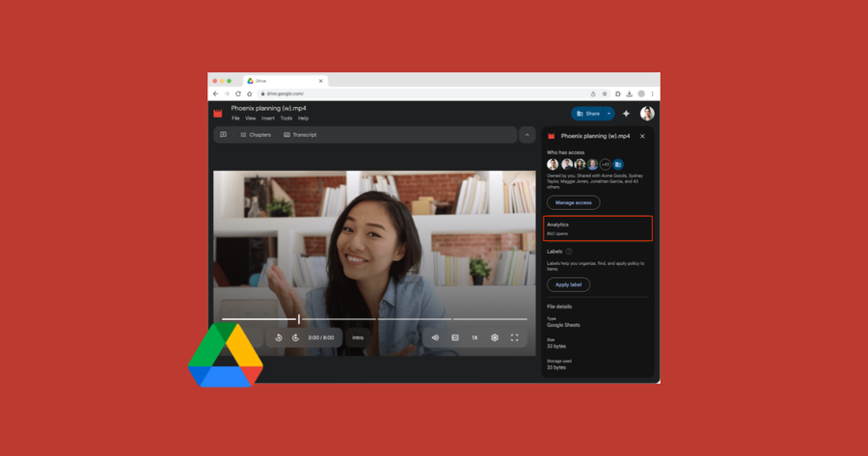Open the Chapters list
The height and width of the screenshot is (456, 868).
(256, 134)
